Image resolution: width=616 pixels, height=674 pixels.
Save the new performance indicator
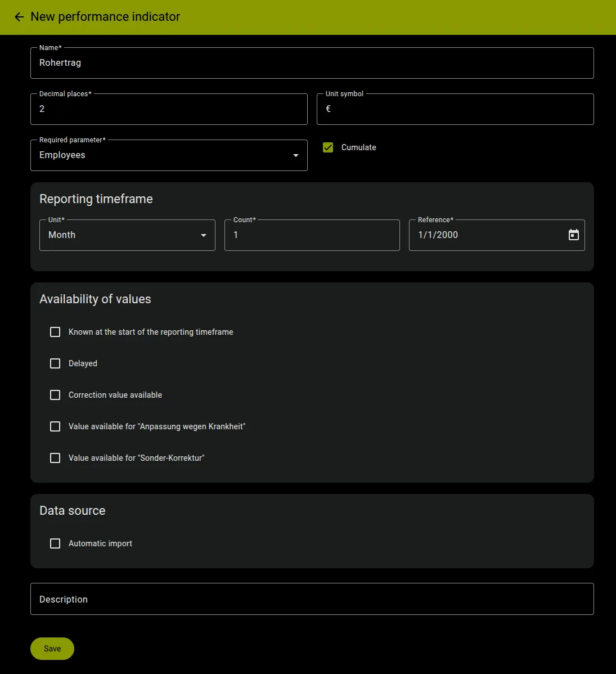coord(52,648)
